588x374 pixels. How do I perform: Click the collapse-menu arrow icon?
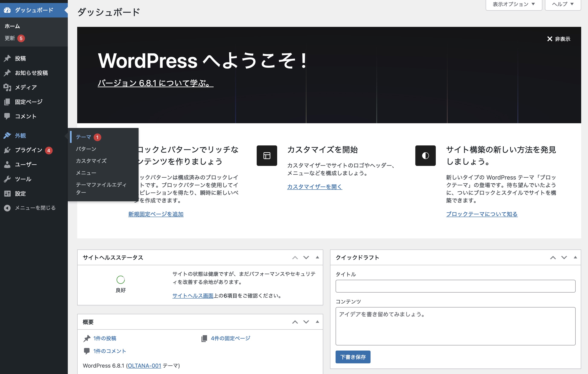click(7, 208)
